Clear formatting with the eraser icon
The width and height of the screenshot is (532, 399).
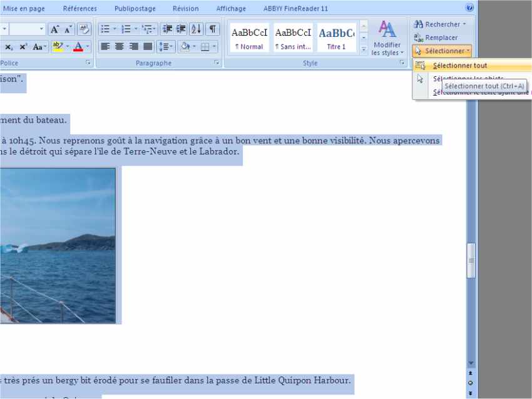84,29
